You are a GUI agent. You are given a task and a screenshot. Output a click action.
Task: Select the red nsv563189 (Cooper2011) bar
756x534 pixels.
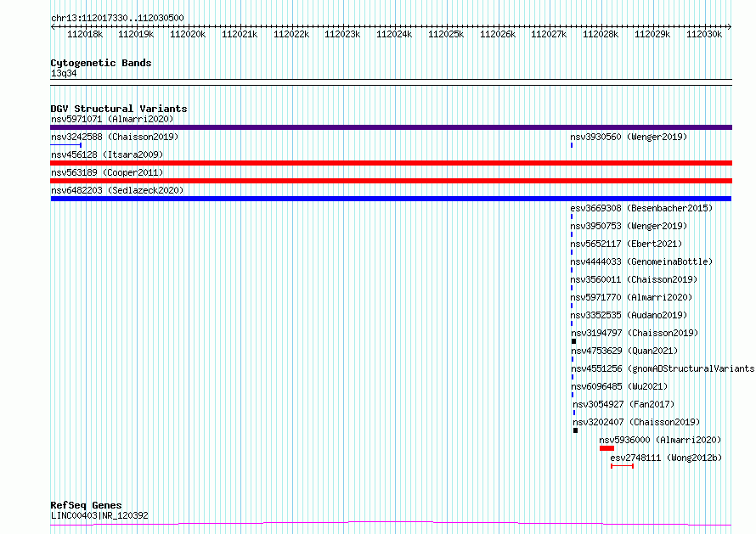tap(391, 181)
